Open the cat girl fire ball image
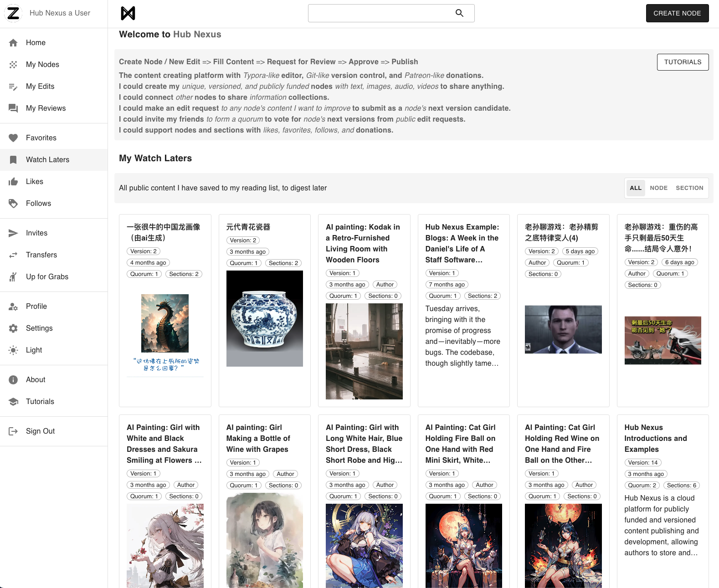The height and width of the screenshot is (588, 719). coord(464,546)
